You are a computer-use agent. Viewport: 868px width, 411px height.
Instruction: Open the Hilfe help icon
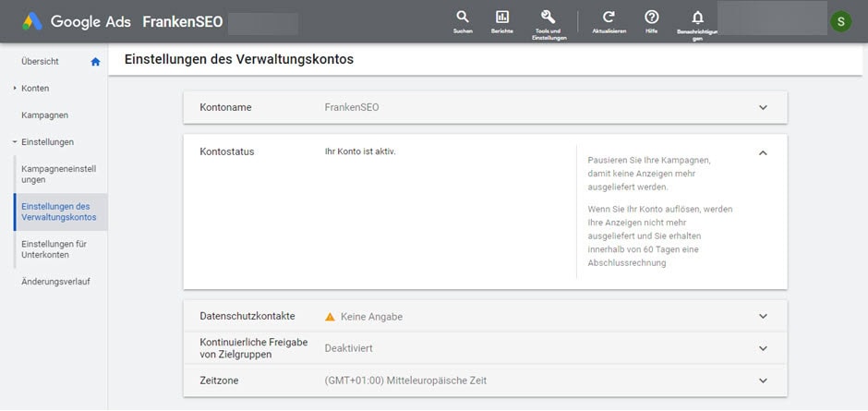pyautogui.click(x=652, y=18)
